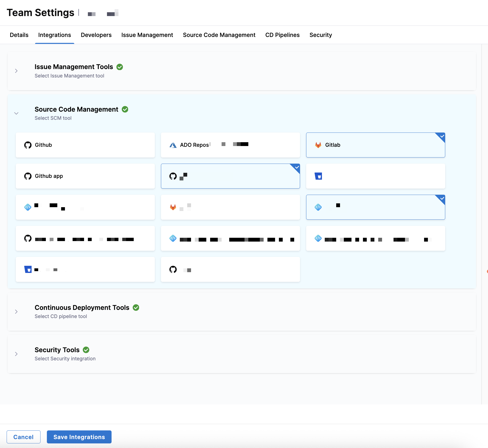Click green checkmark beside Issue Management Tools
This screenshot has width=488, height=448.
120,67
